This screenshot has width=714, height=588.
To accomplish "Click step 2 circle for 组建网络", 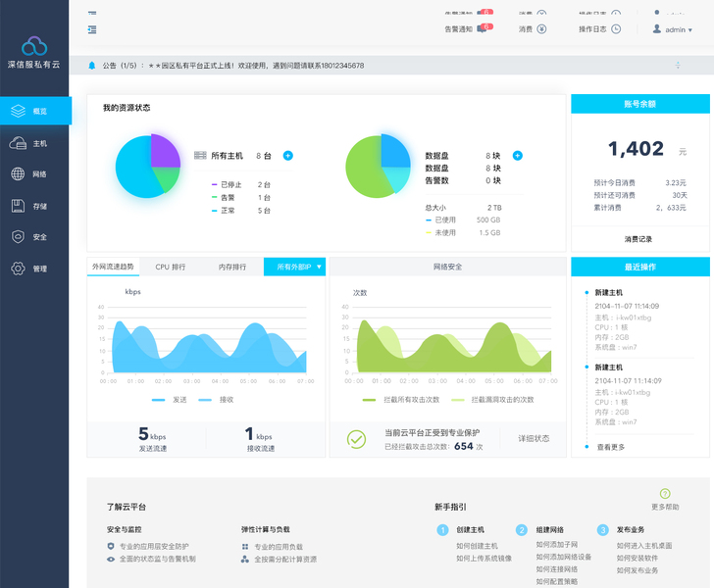I will click(x=522, y=530).
